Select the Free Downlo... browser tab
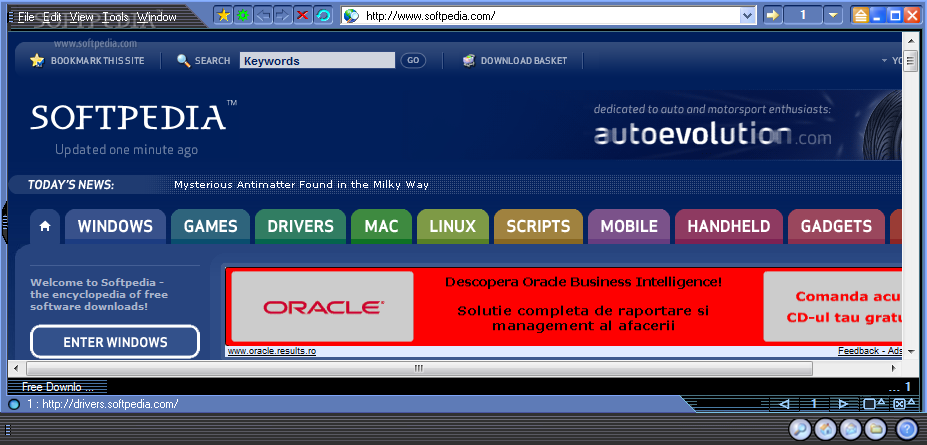 57,388
